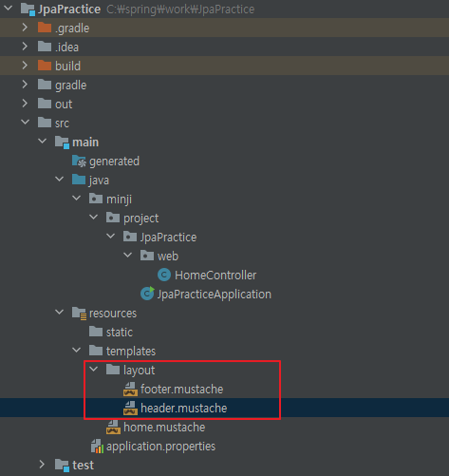Image resolution: width=449 pixels, height=476 pixels.
Task: Select the generated folder label
Action: [114, 162]
